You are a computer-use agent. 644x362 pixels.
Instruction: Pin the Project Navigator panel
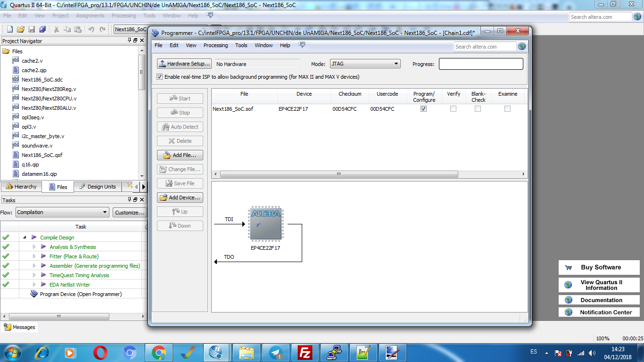point(130,41)
